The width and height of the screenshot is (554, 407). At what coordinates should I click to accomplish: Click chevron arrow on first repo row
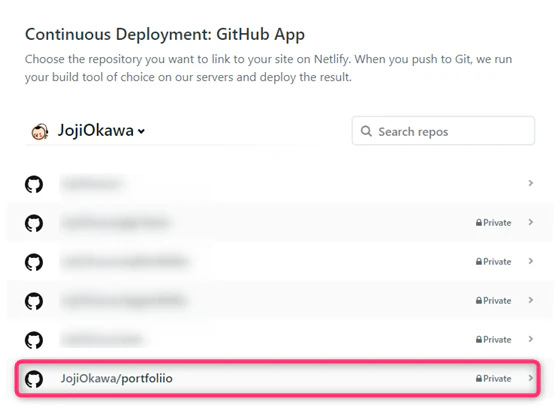point(530,183)
